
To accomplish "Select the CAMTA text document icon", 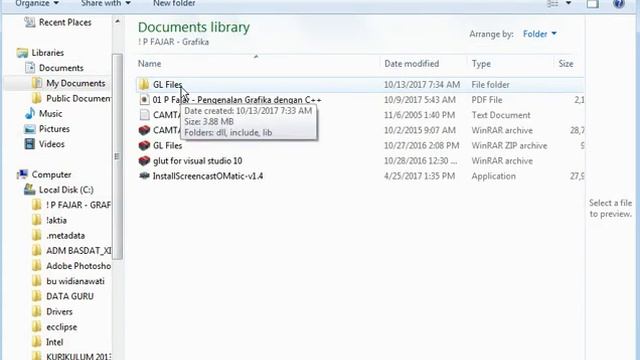I will point(144,115).
